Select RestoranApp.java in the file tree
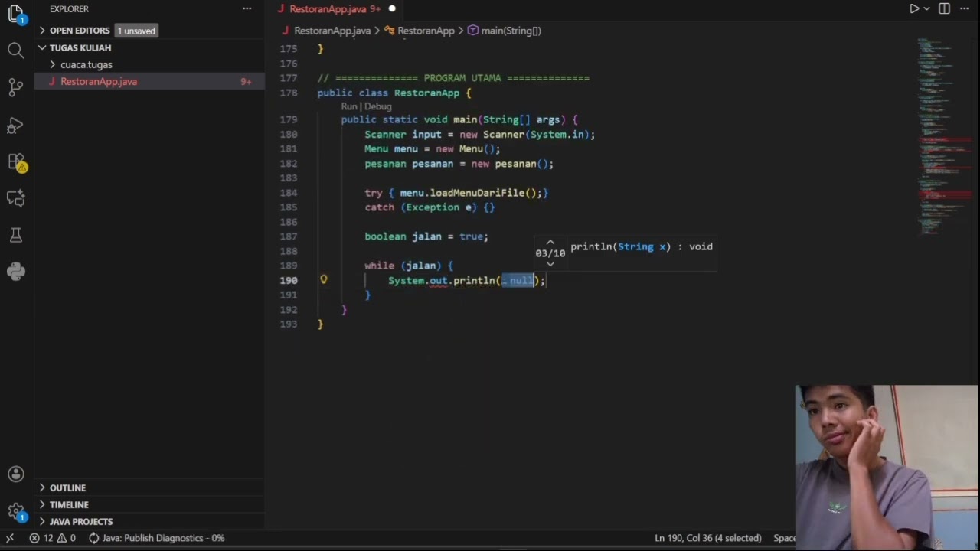The width and height of the screenshot is (980, 551). (x=99, y=81)
